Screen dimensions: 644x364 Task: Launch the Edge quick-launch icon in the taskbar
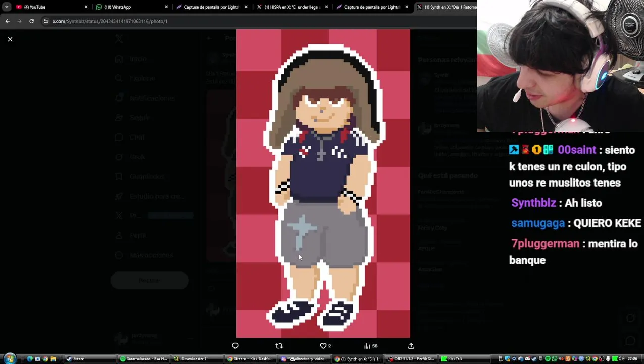pos(30,359)
